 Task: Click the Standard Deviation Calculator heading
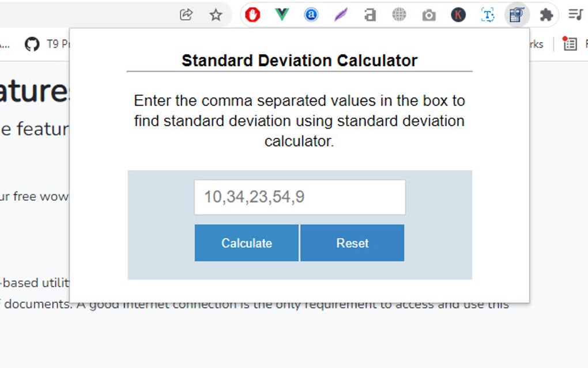click(x=299, y=60)
